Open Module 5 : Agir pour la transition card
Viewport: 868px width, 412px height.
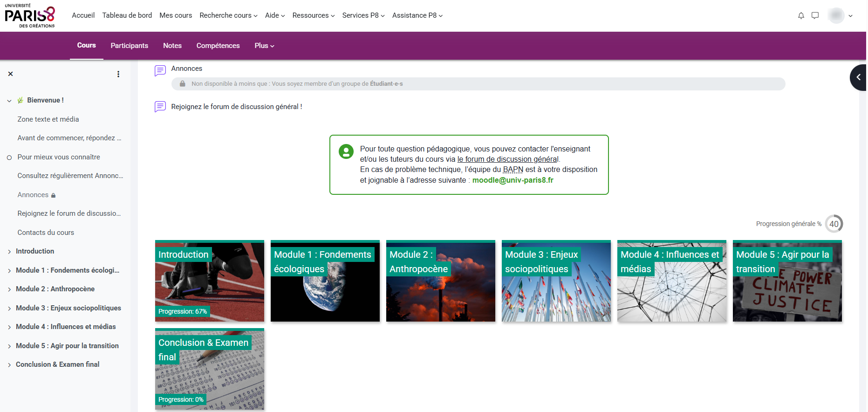tap(787, 281)
